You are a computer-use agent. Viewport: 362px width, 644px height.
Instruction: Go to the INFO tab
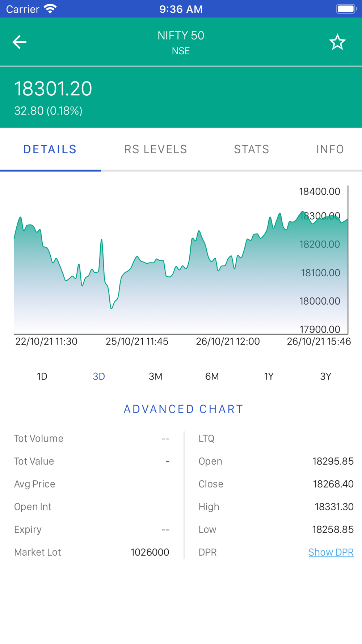330,149
